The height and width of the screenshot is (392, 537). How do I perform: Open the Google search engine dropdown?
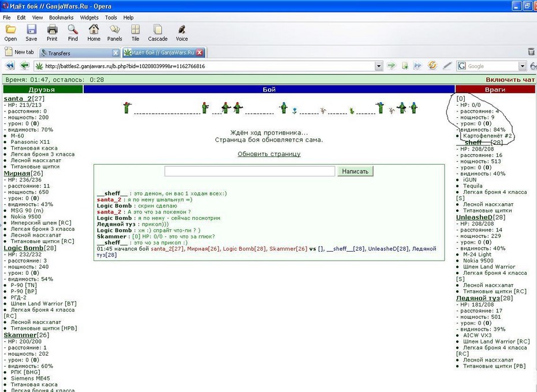tap(522, 66)
